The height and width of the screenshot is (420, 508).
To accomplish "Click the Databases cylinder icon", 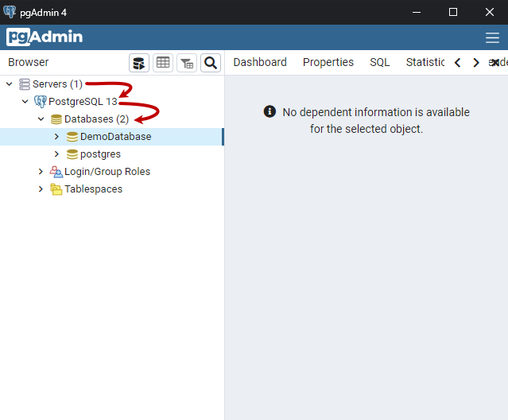I will tap(56, 119).
